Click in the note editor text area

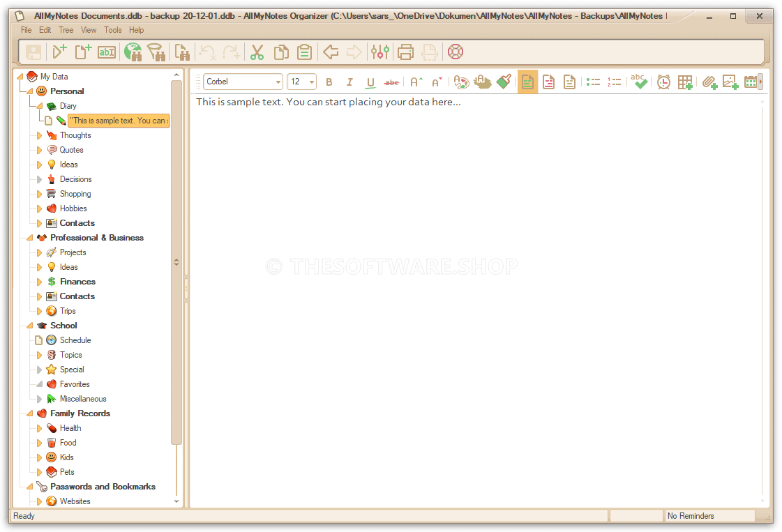pyautogui.click(x=476, y=299)
